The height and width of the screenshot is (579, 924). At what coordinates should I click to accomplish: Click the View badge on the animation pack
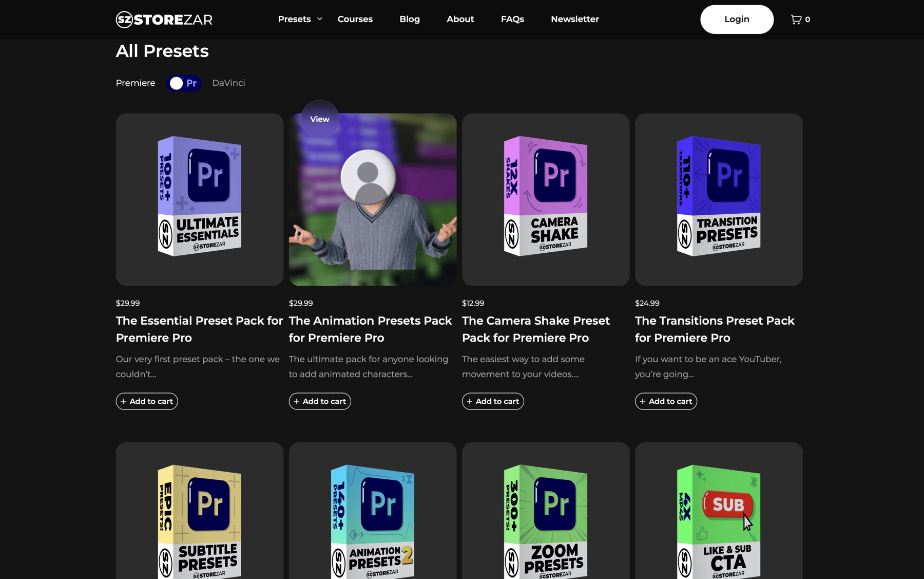coord(320,119)
